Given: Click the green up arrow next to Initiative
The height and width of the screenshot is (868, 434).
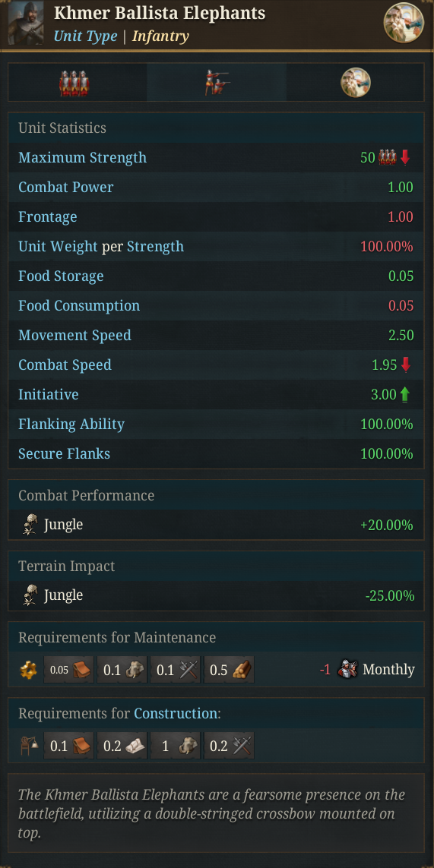Looking at the screenshot, I should (x=405, y=395).
